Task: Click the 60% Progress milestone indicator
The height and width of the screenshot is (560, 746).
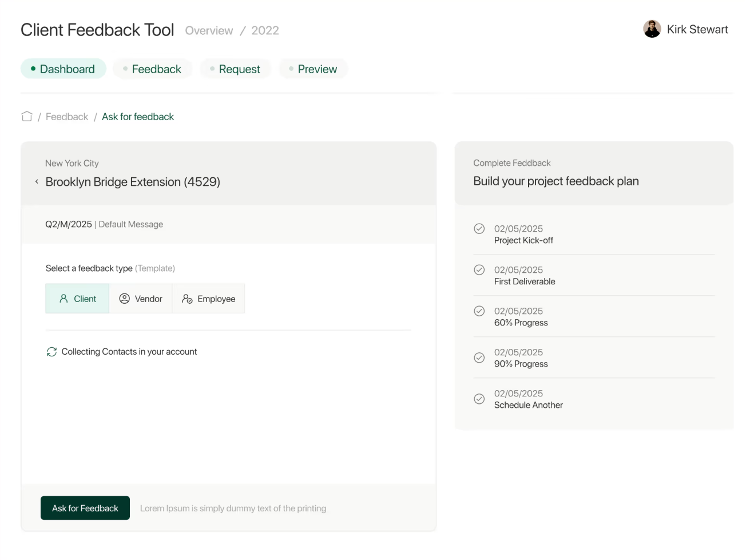Action: tap(479, 311)
